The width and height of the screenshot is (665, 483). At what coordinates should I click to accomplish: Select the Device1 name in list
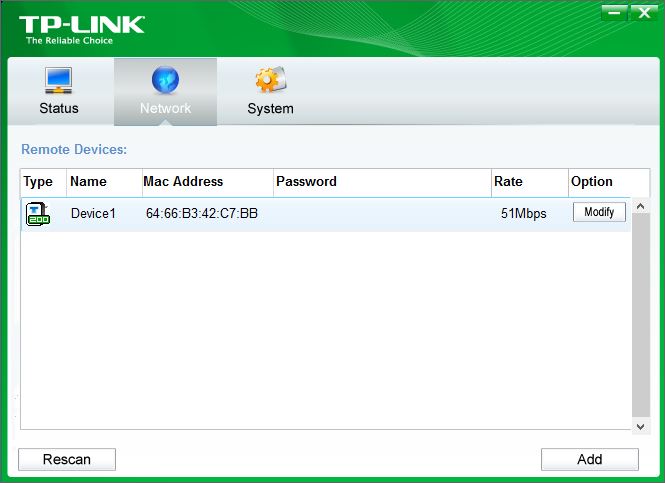point(93,213)
